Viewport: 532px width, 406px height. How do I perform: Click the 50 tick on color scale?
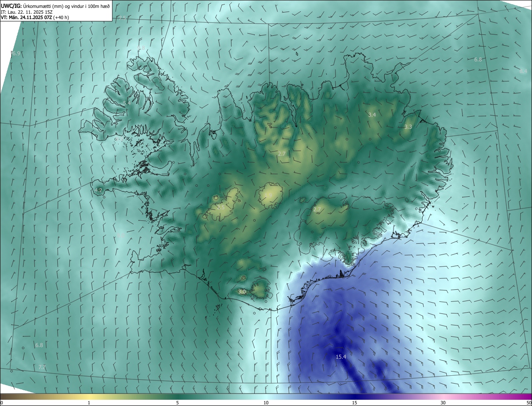click(x=529, y=403)
